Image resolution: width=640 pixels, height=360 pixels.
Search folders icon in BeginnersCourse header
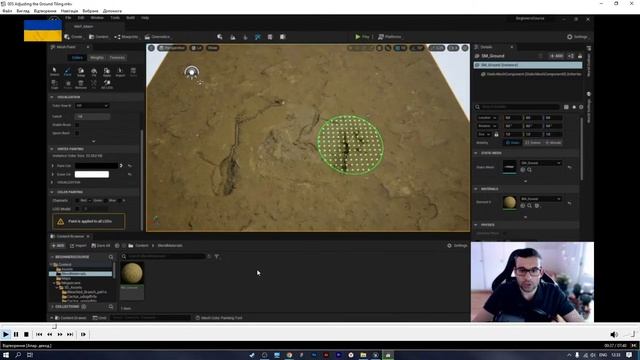click(111, 257)
